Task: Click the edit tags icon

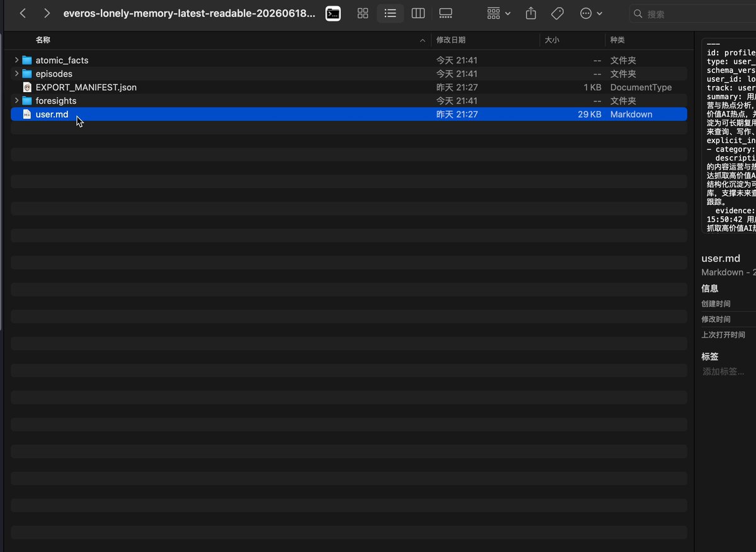Action: tap(557, 13)
